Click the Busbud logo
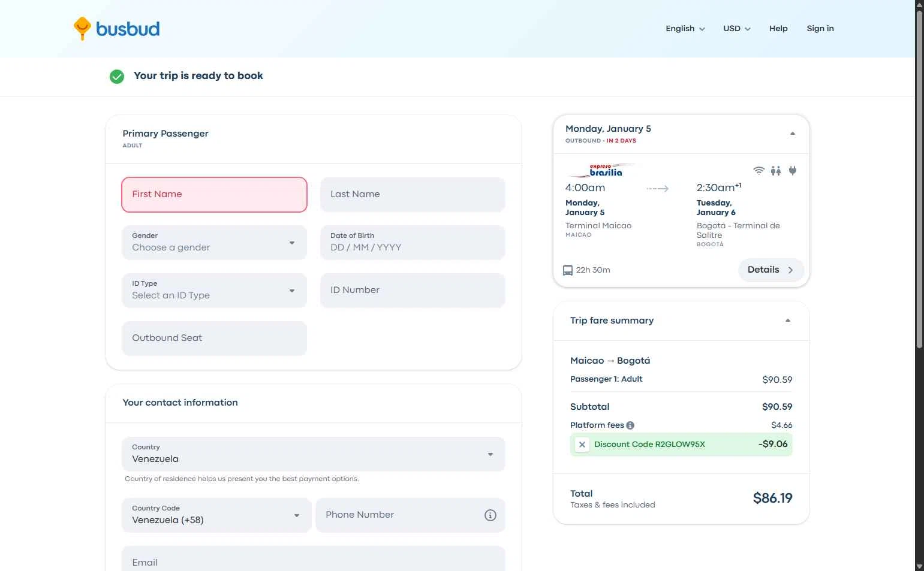This screenshot has width=924, height=571. (x=116, y=28)
